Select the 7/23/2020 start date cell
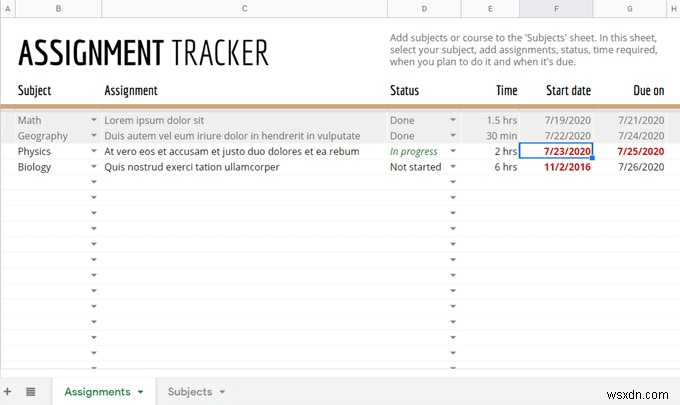The height and width of the screenshot is (405, 680). pyautogui.click(x=556, y=151)
